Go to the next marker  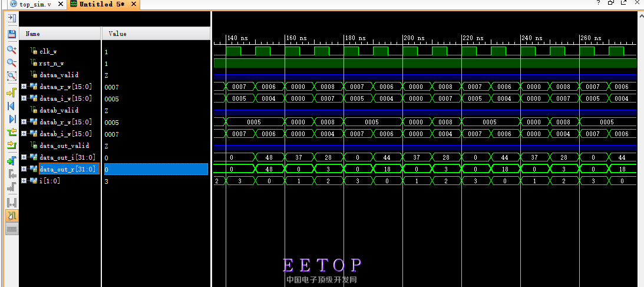(x=12, y=187)
